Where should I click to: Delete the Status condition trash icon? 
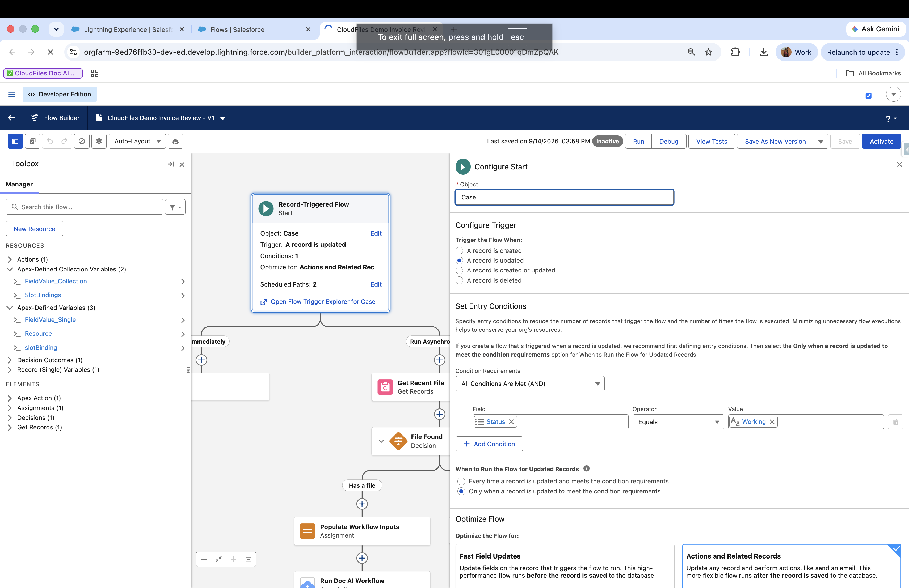(x=895, y=422)
